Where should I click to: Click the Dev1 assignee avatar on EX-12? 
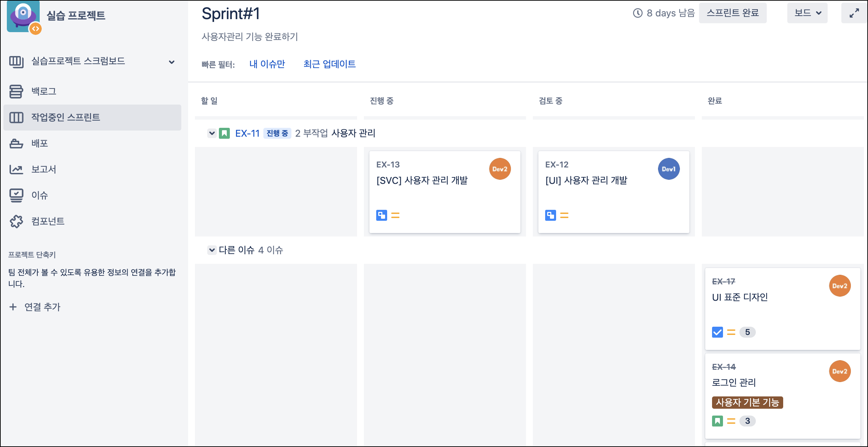pyautogui.click(x=669, y=169)
